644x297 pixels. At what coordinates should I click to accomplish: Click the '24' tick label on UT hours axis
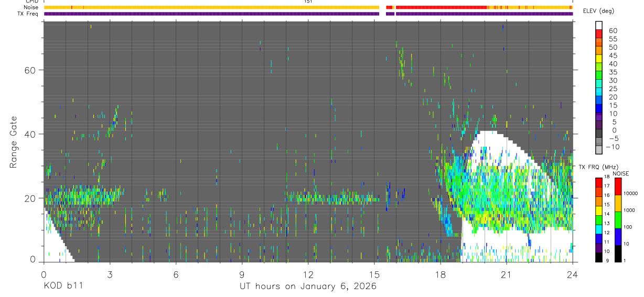click(573, 274)
